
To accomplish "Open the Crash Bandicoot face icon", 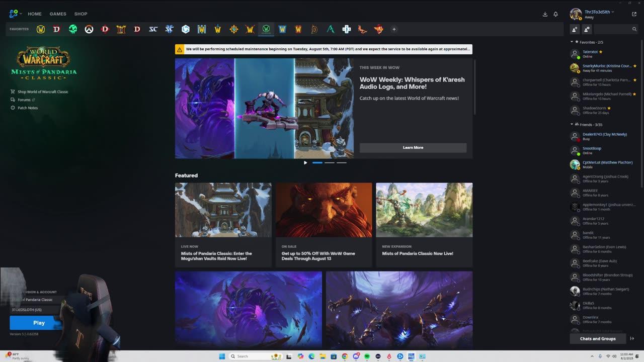I will click(379, 29).
